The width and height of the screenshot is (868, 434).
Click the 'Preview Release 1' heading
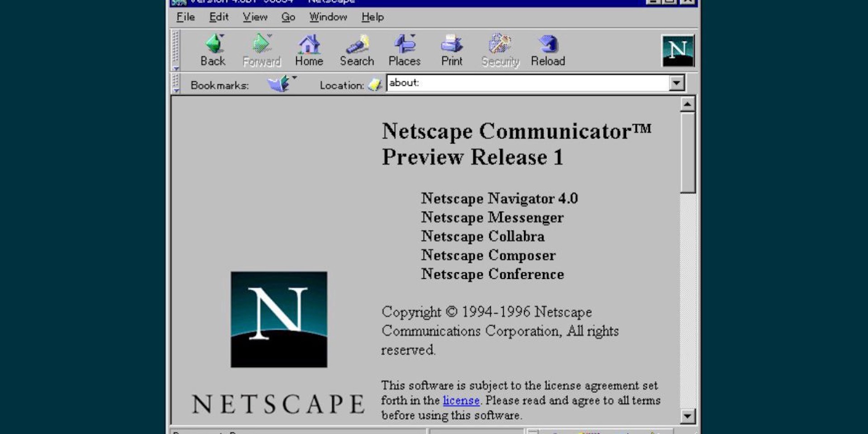point(472,157)
